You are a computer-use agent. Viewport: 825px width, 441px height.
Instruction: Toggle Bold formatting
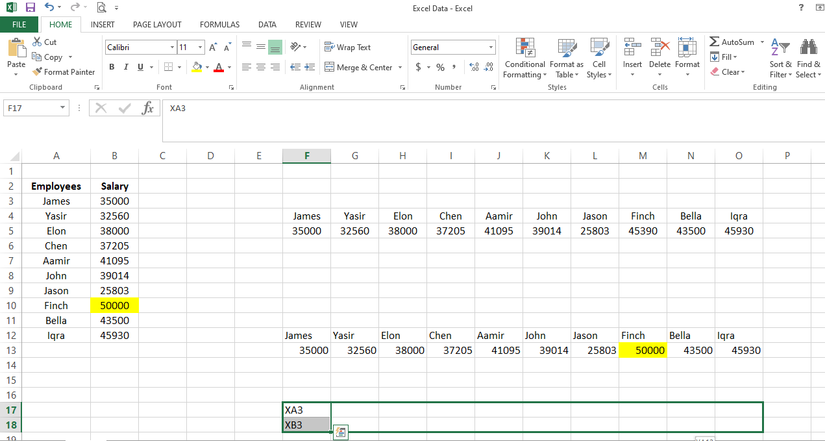tap(112, 67)
